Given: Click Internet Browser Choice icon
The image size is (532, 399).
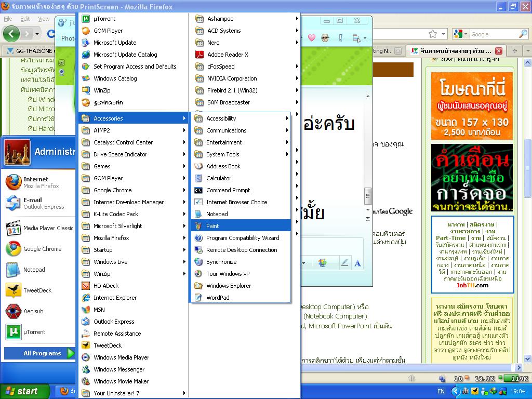Looking at the screenshot, I should click(x=198, y=202).
